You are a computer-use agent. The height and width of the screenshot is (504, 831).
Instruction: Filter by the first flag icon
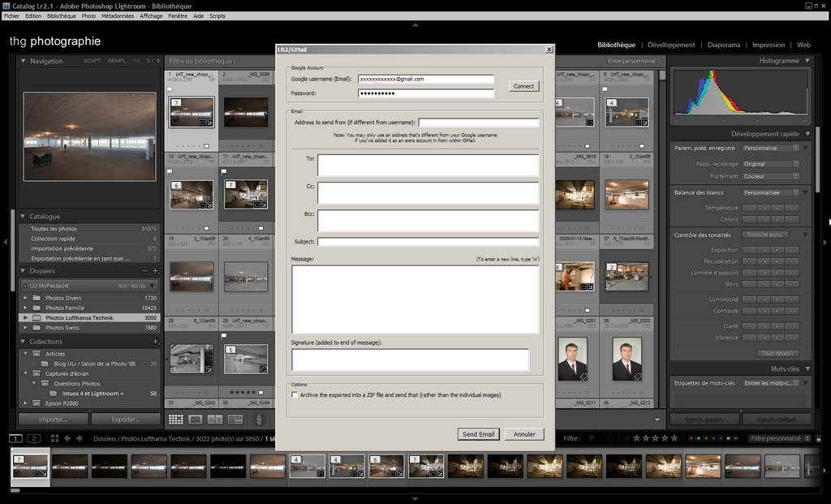click(592, 438)
